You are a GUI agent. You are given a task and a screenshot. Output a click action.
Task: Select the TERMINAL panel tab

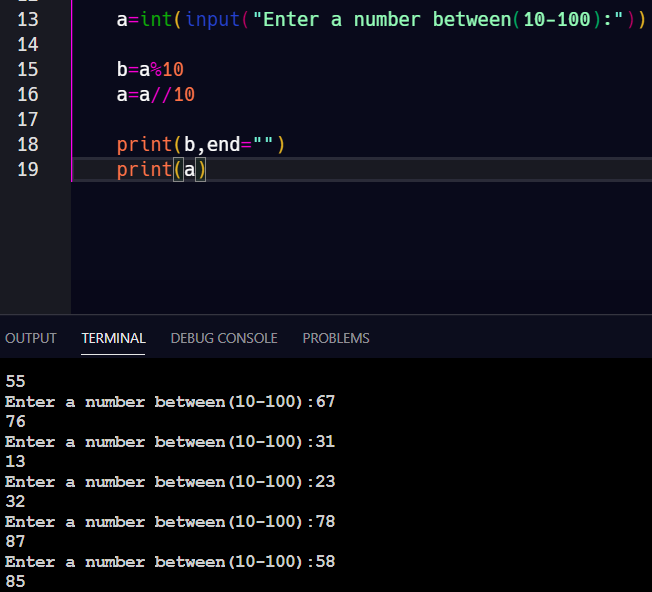pyautogui.click(x=113, y=338)
